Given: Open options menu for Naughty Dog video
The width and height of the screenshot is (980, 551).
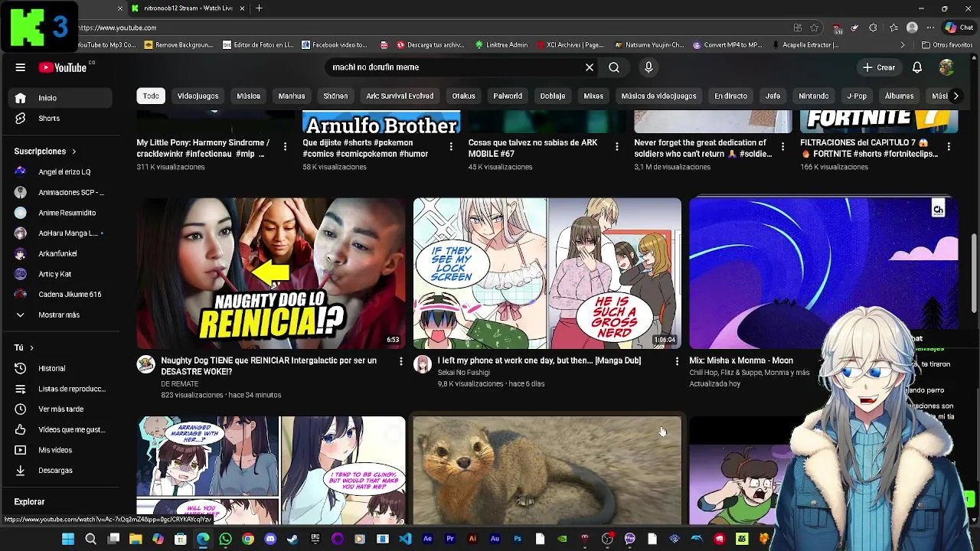Looking at the screenshot, I should tap(400, 360).
